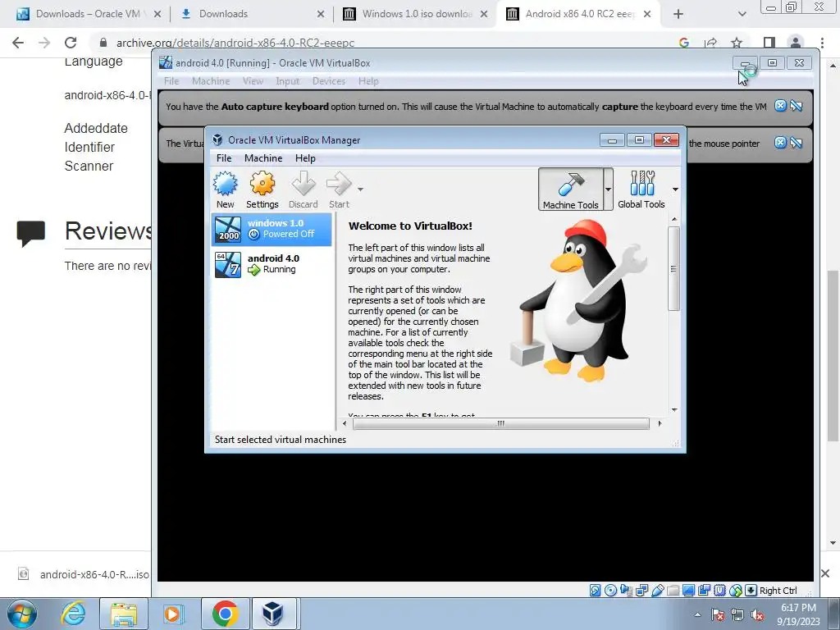Switch to VirtualBox in taskbar
The image size is (840, 630).
[x=272, y=614]
